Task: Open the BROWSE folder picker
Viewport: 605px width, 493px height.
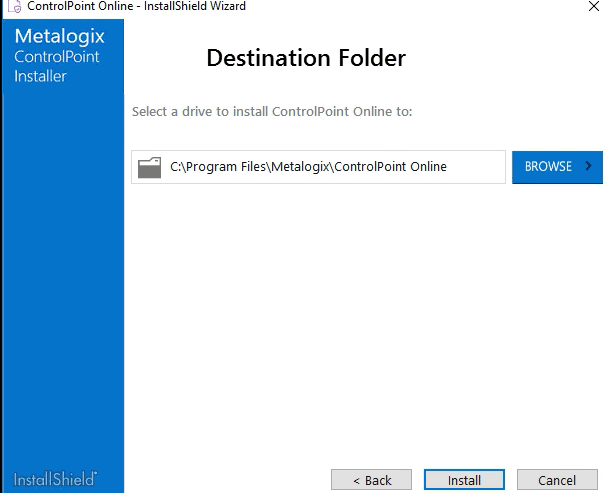Action: [x=557, y=167]
